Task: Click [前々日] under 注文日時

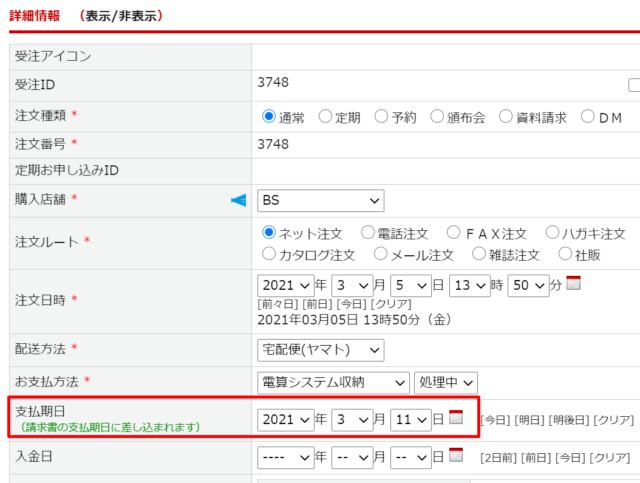Action: (278, 304)
